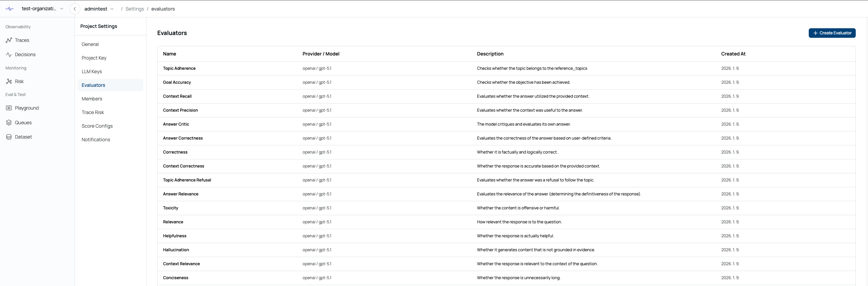The image size is (868, 286).
Task: Open the LLM Keys settings tab
Action: pyautogui.click(x=92, y=71)
